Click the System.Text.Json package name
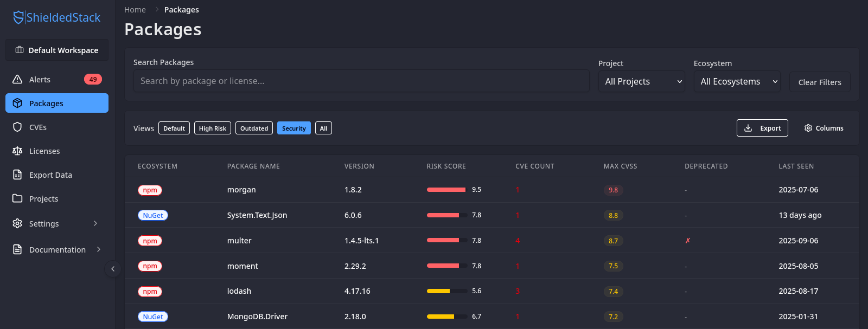 click(257, 215)
